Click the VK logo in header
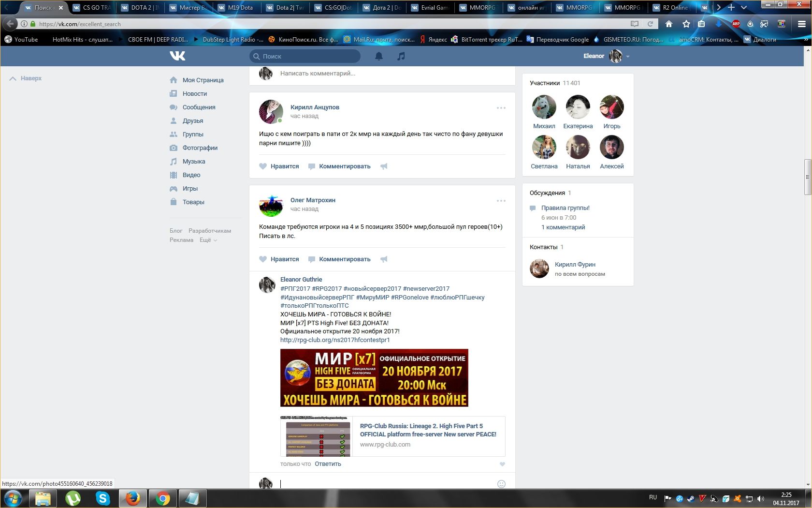812x508 pixels. coord(177,56)
